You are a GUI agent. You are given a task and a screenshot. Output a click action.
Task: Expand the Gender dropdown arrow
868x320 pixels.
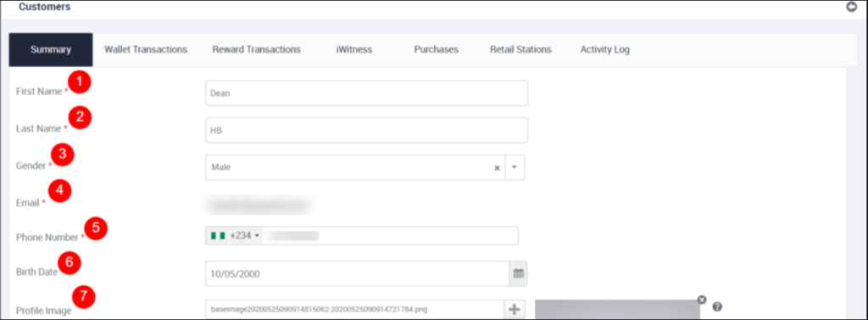coord(515,167)
